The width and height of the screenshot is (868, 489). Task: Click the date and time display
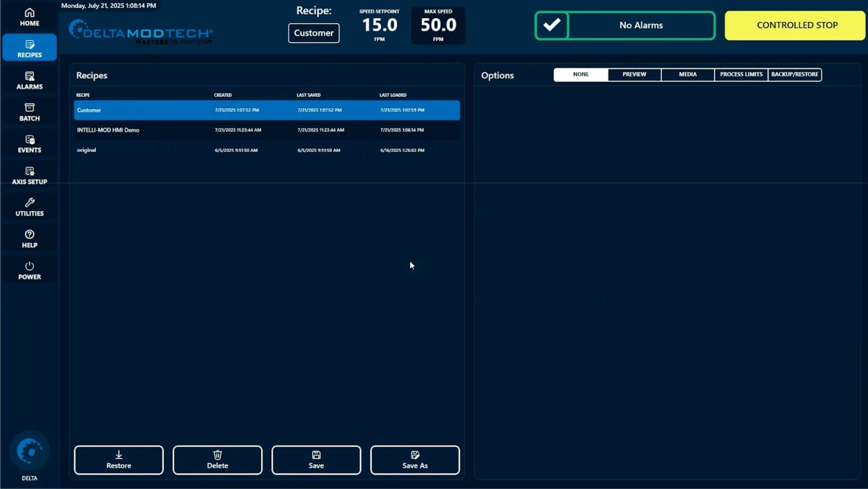point(109,5)
